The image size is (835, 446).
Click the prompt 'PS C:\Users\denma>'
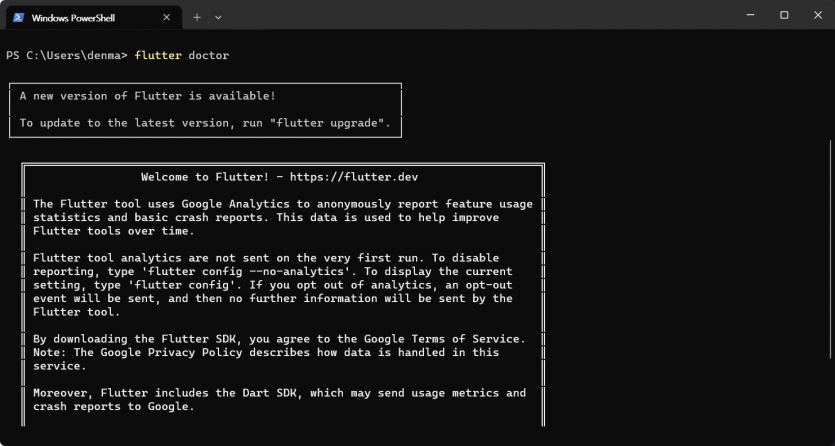(67, 55)
